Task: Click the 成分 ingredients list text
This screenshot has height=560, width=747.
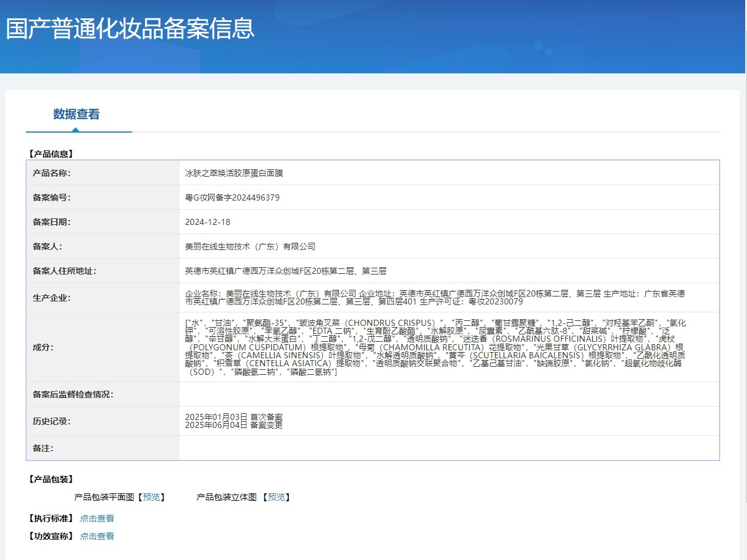Action: [436, 347]
